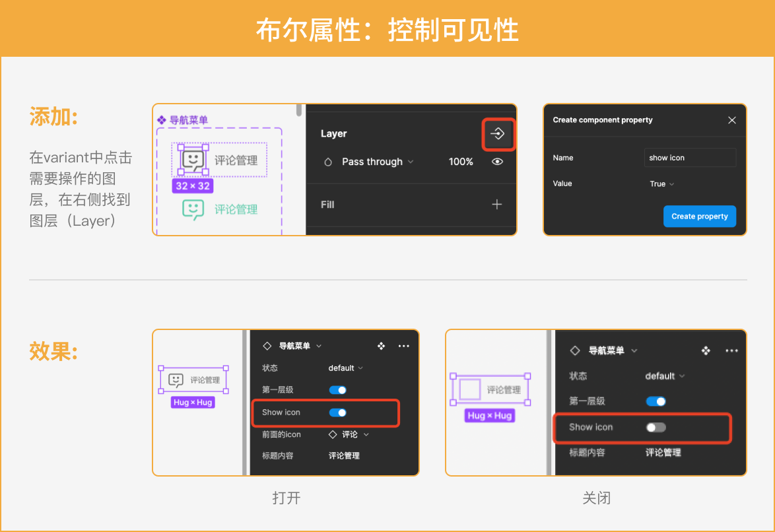Click go to main component icon, closed panel
775x532 pixels.
706,350
